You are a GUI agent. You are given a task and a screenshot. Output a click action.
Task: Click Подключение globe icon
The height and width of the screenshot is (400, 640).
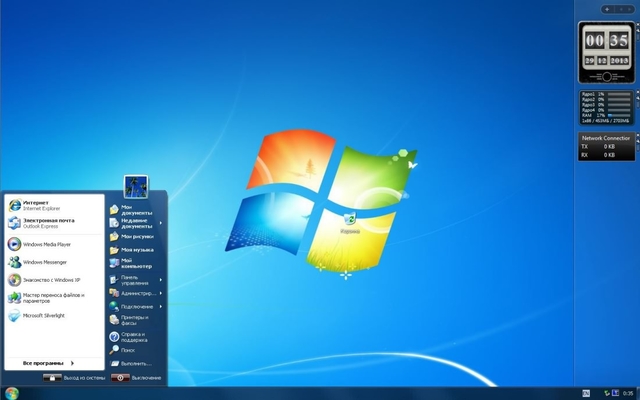coord(114,307)
